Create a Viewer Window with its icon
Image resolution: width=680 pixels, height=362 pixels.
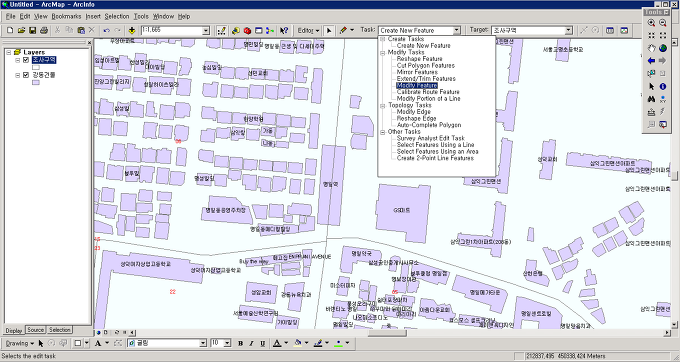[663, 124]
